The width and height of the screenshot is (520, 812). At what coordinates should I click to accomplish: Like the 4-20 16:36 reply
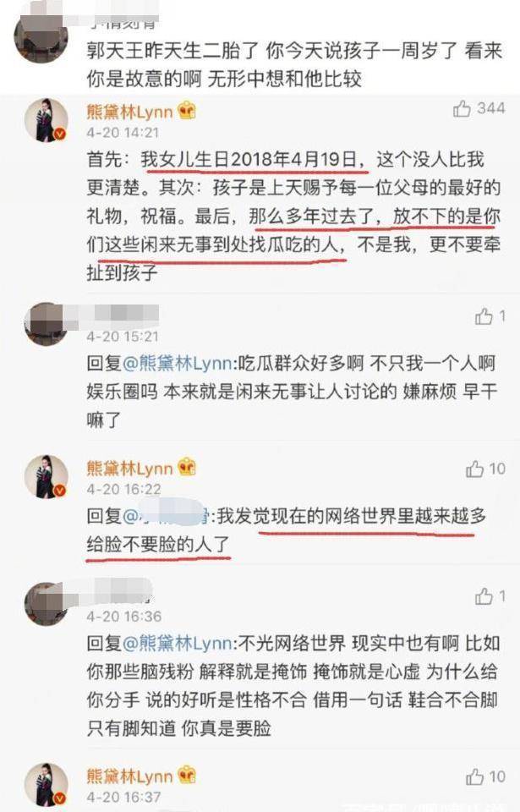[x=484, y=596]
